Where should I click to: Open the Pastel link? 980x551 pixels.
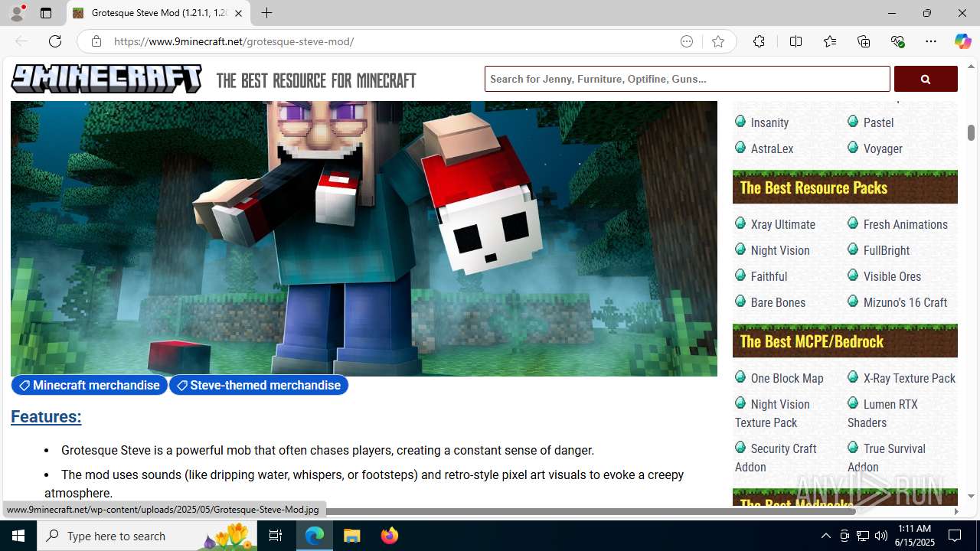click(x=878, y=122)
